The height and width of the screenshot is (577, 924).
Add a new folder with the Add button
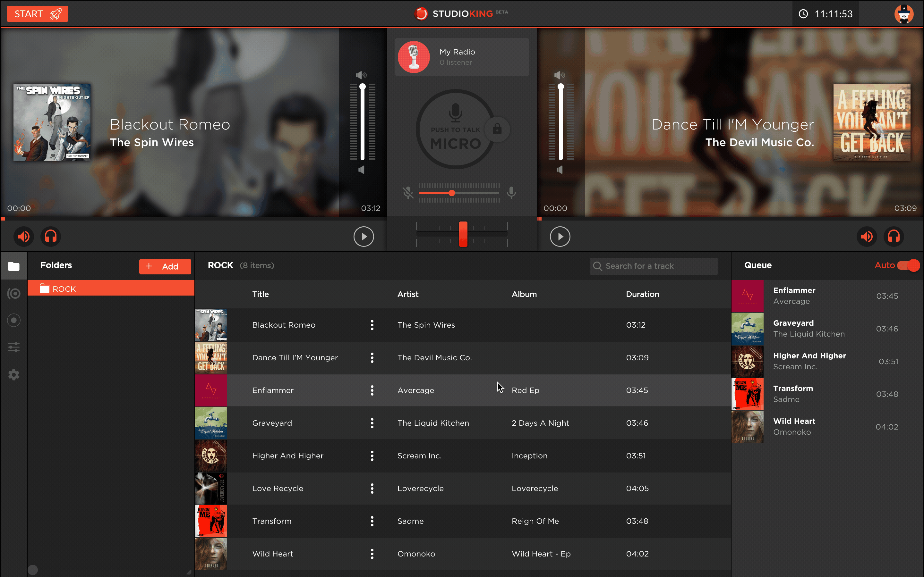165,266
